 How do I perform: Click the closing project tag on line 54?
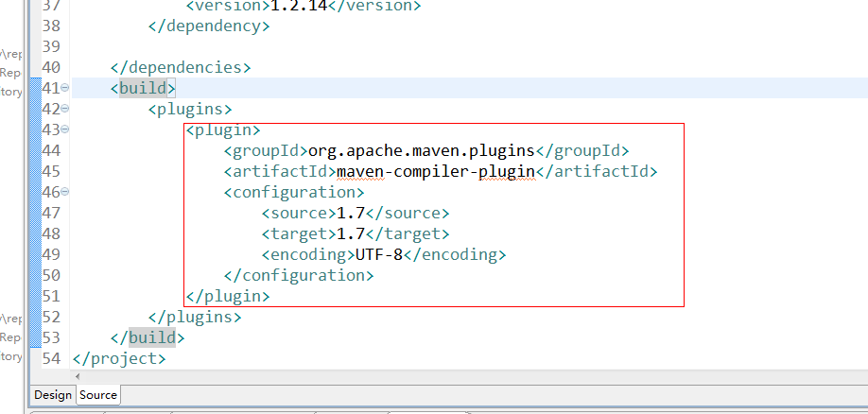pos(118,358)
